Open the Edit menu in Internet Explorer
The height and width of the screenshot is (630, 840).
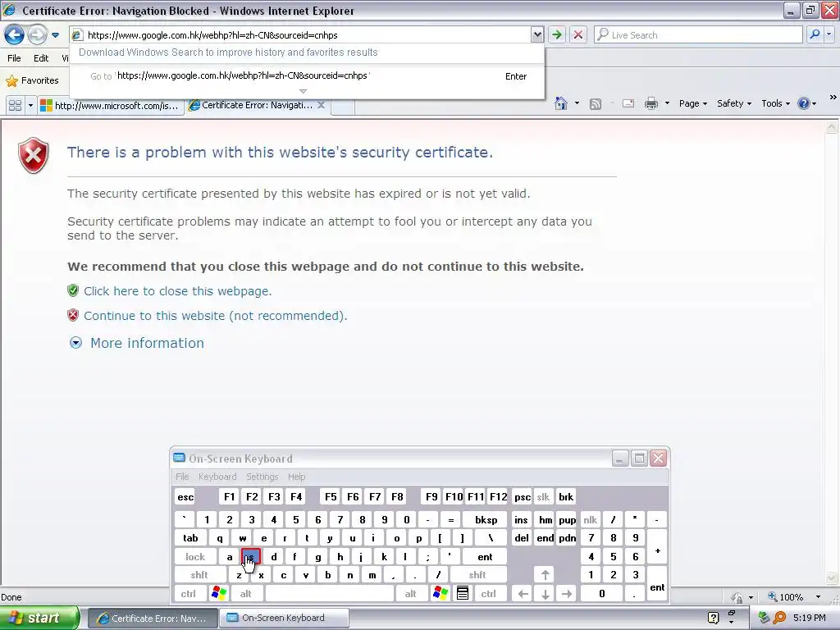41,58
